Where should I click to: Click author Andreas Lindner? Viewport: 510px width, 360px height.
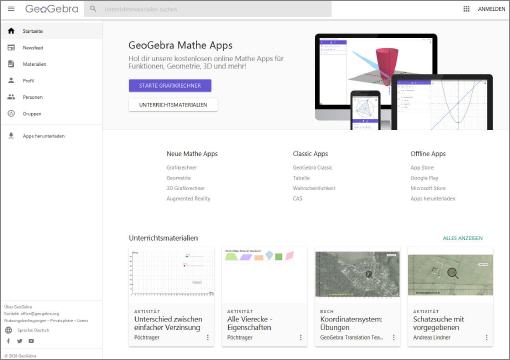pyautogui.click(x=432, y=337)
